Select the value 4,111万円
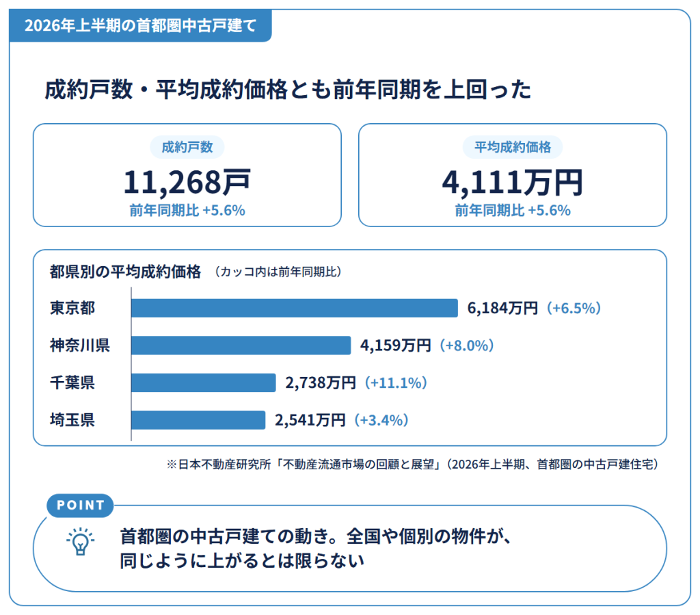The height and width of the screenshot is (615, 700). tap(513, 182)
